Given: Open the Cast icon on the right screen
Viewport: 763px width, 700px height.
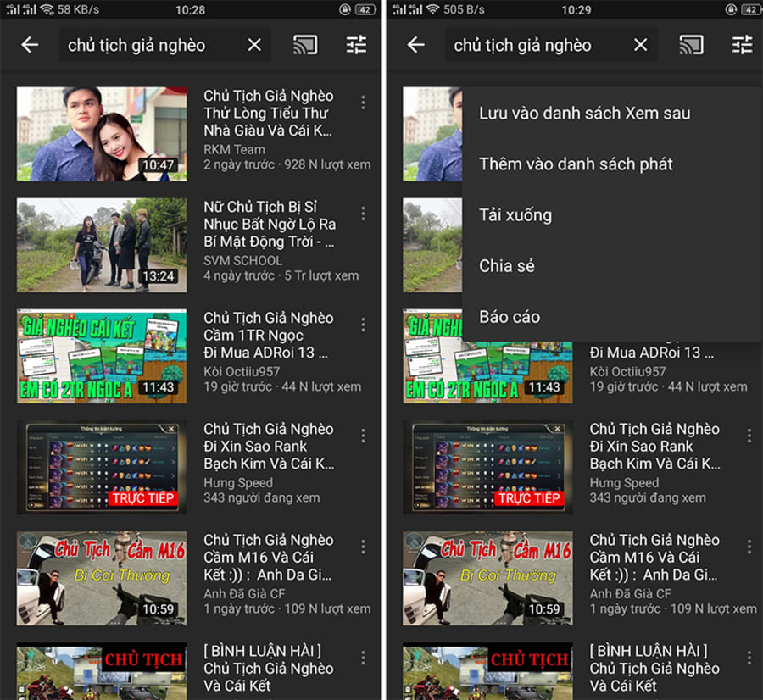Looking at the screenshot, I should coord(691,44).
